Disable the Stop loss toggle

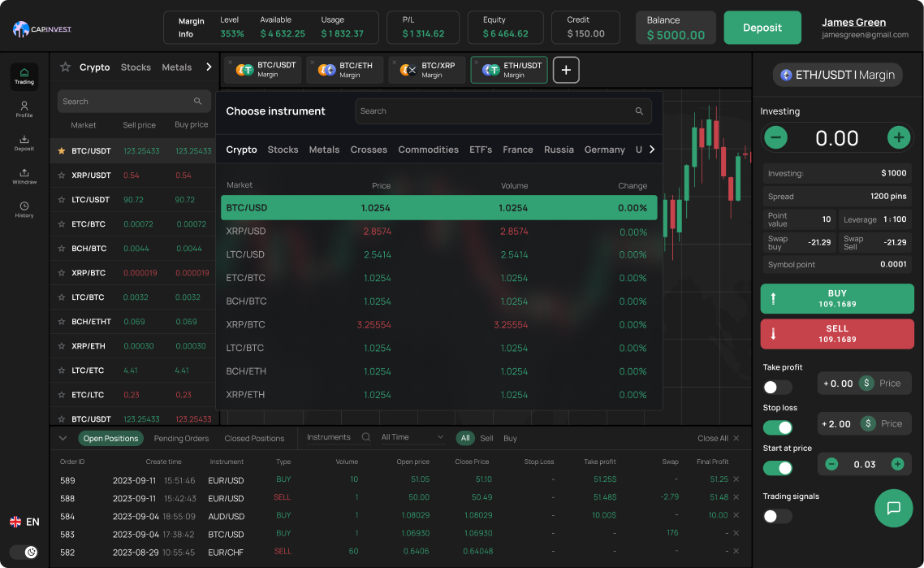click(777, 427)
